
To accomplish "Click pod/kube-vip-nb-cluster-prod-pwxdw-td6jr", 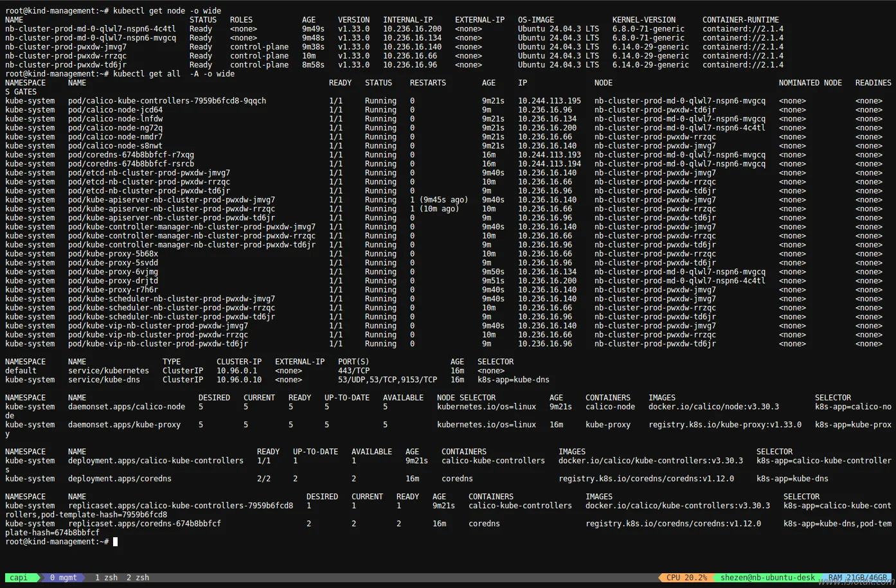I will tap(158, 344).
